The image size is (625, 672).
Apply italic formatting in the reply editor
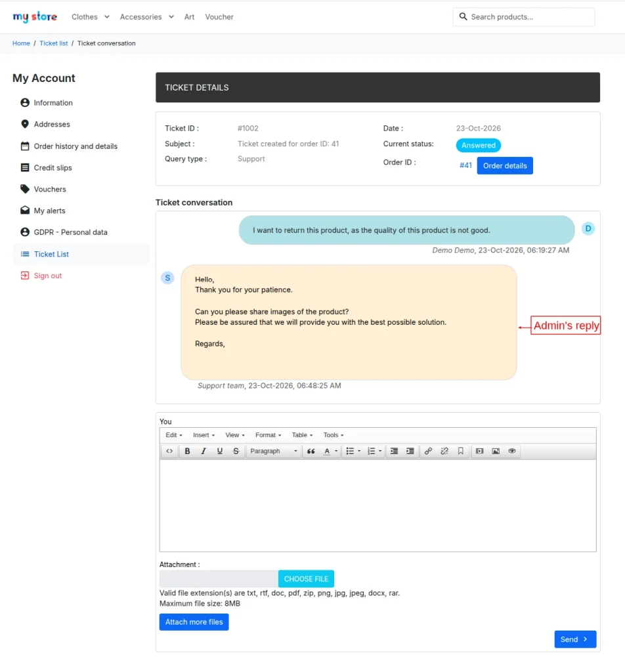204,451
